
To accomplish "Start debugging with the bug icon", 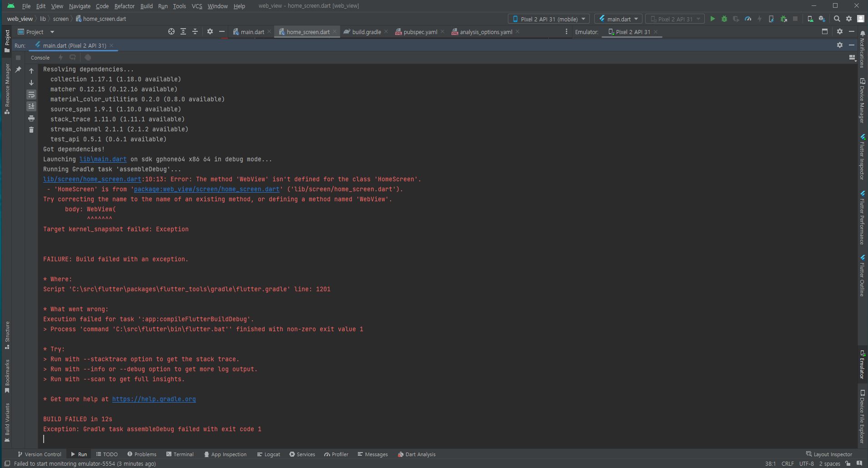I will [724, 19].
